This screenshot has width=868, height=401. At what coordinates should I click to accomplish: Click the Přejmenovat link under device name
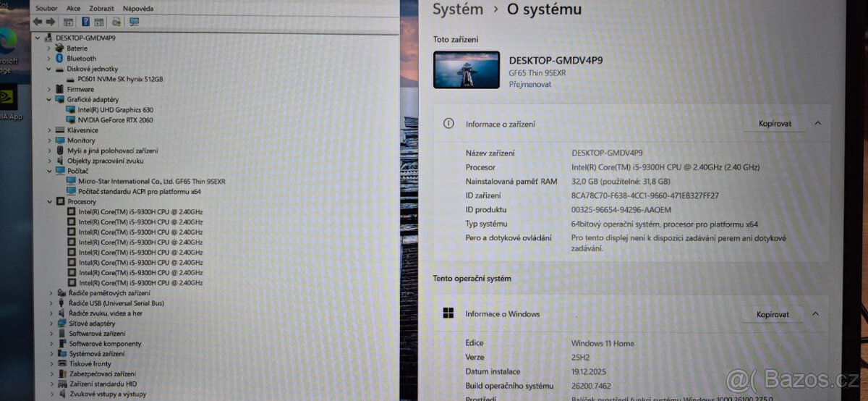[529, 85]
